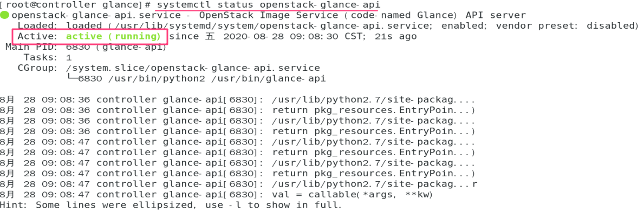This screenshot has height=212, width=644.
Task: Click the green service status dot
Action: 5,16
